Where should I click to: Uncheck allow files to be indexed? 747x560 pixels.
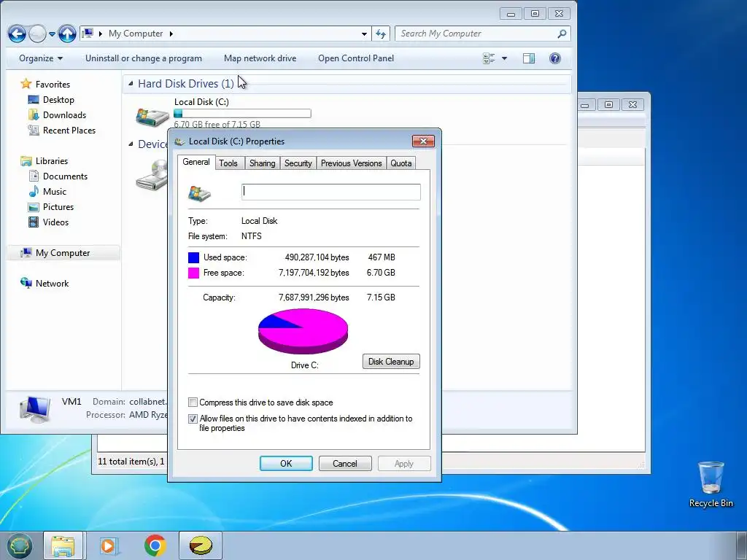tap(193, 419)
